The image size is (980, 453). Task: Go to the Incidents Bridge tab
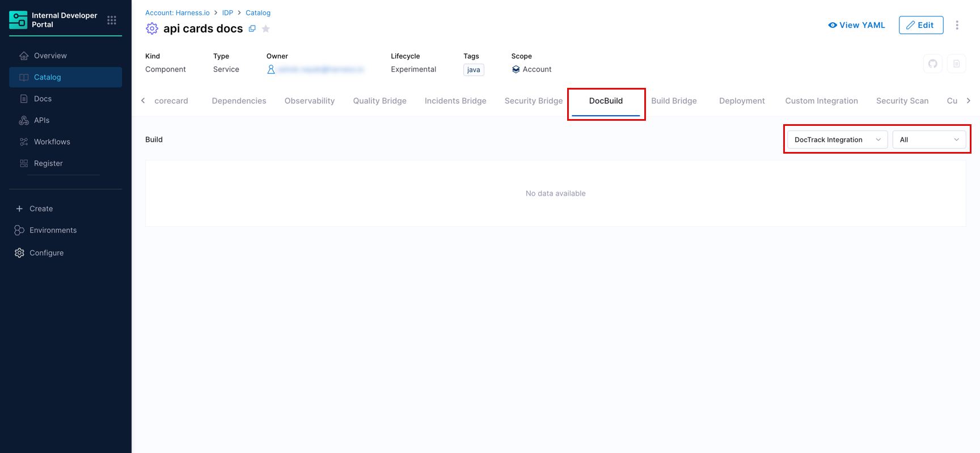point(455,101)
